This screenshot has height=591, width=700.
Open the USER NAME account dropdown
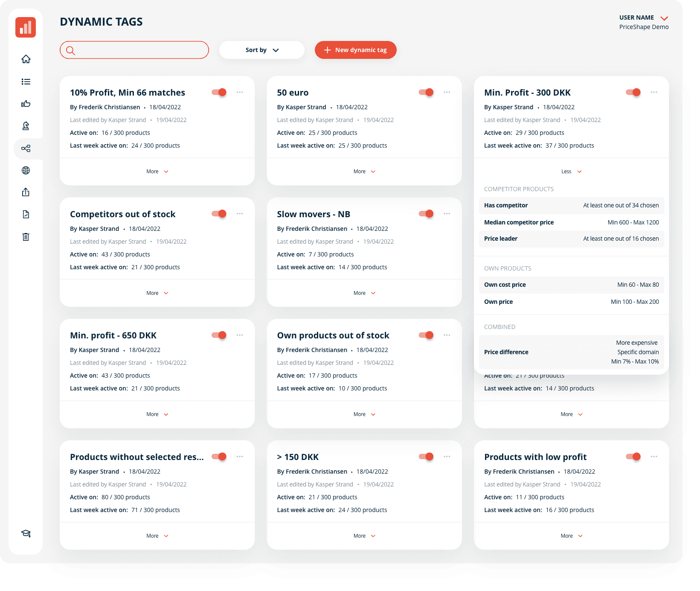[x=644, y=18]
